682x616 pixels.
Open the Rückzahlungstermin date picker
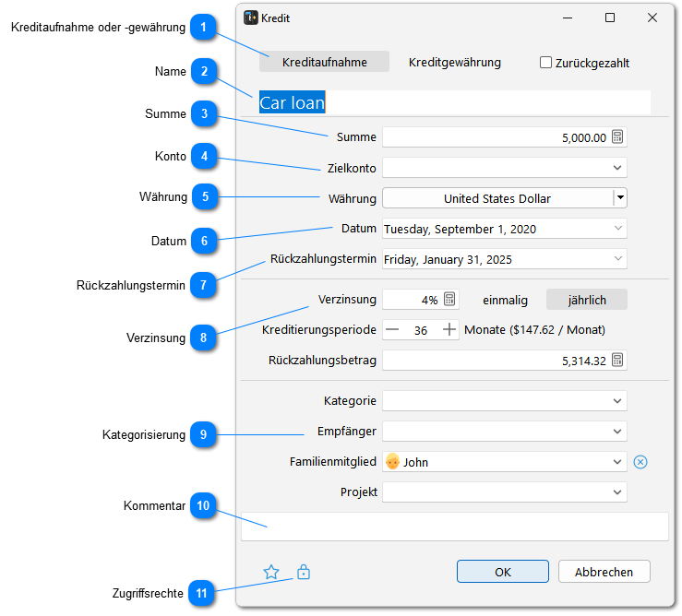click(617, 258)
